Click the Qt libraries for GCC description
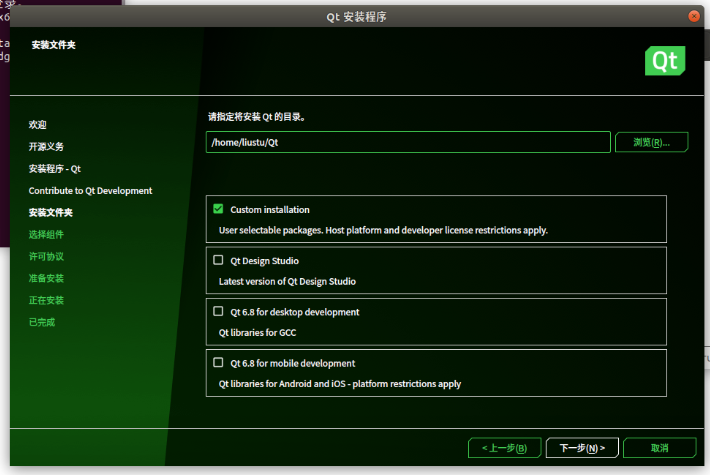 pyautogui.click(x=258, y=332)
